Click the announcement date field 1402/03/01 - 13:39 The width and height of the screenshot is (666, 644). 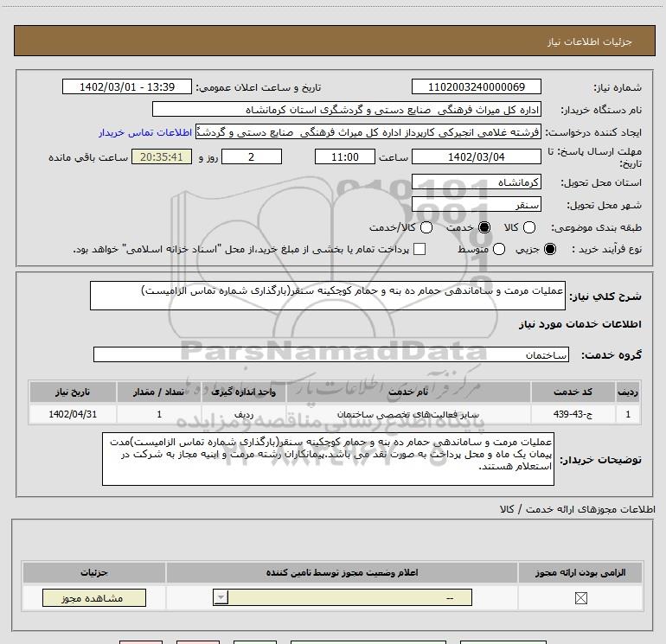127,87
